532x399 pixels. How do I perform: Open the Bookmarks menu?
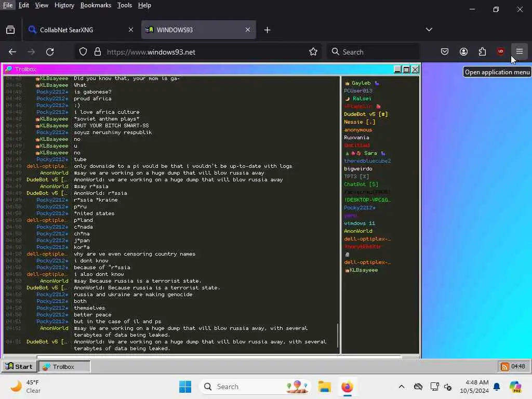[96, 5]
